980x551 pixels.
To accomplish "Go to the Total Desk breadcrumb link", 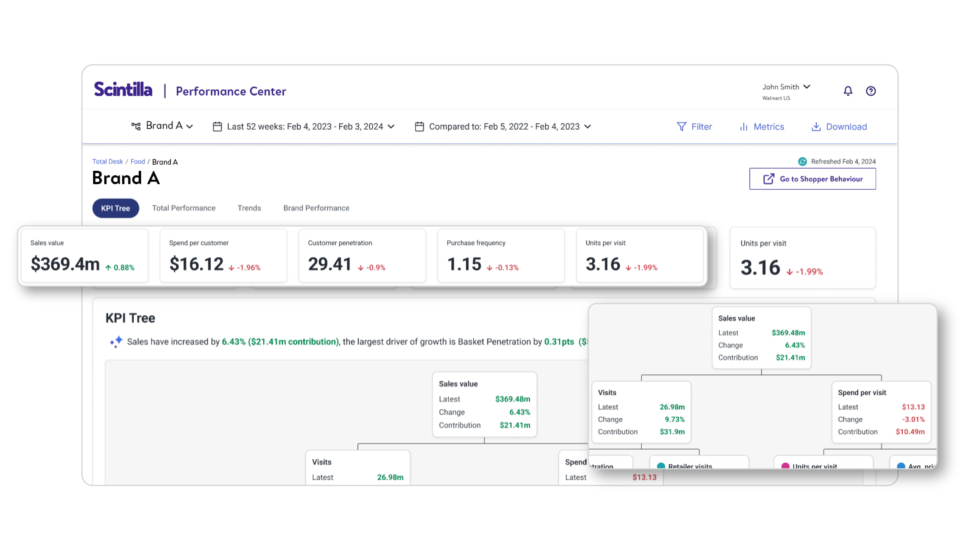I will 108,162.
